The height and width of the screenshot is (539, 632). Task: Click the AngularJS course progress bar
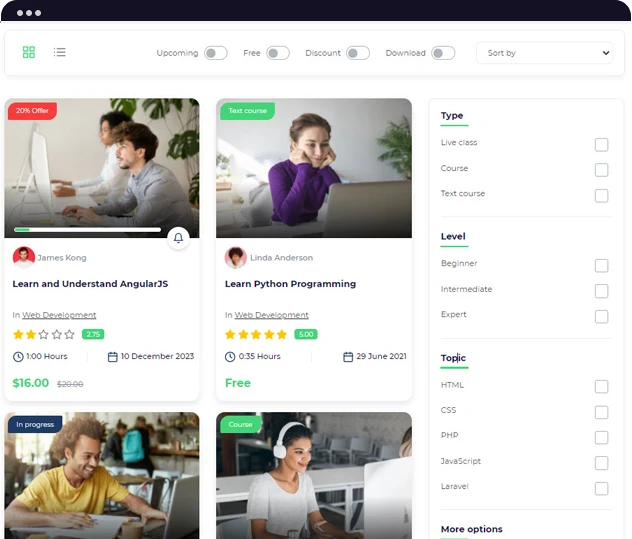pos(87,230)
